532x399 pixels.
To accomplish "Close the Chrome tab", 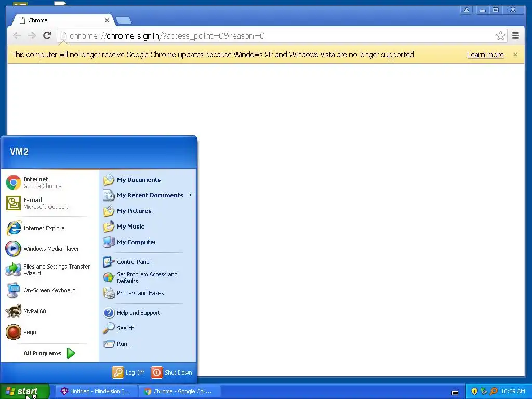I will coord(107,20).
